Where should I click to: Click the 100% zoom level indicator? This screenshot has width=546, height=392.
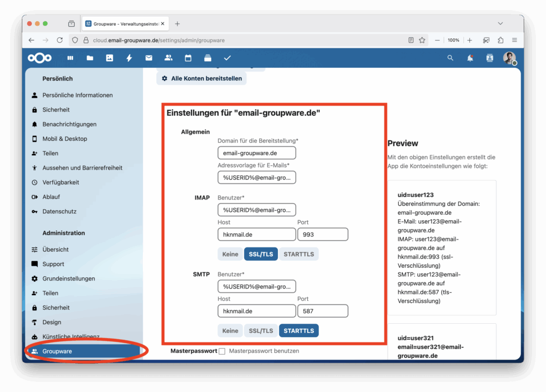[x=453, y=40]
